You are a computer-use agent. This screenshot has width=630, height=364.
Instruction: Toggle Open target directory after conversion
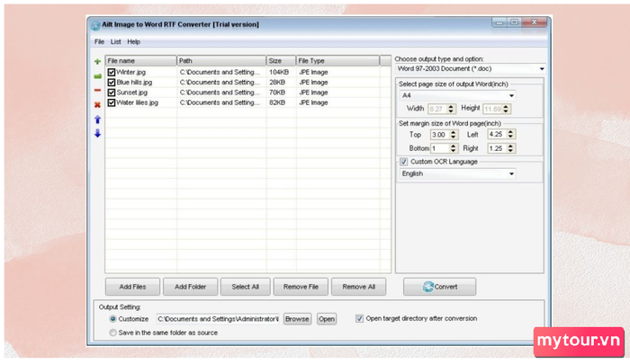pos(359,319)
